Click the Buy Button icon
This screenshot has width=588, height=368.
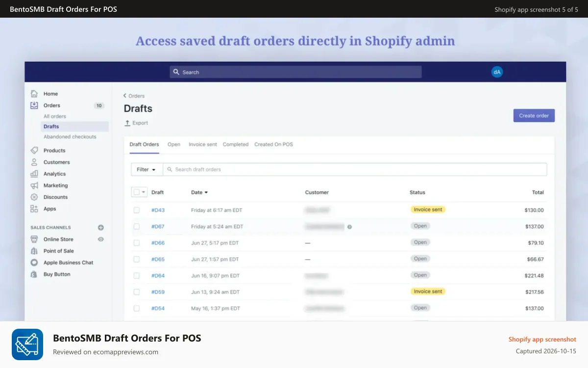(x=34, y=274)
